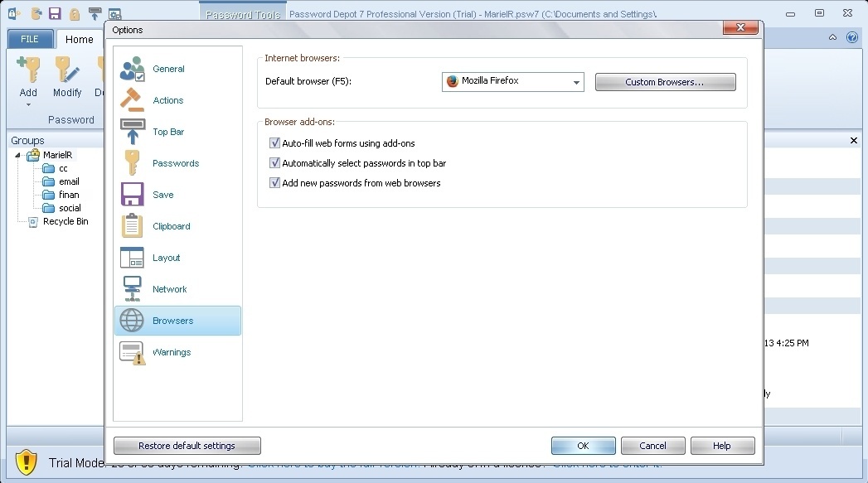
Task: Open Passwords settings via key icon
Action: pyautogui.click(x=132, y=162)
